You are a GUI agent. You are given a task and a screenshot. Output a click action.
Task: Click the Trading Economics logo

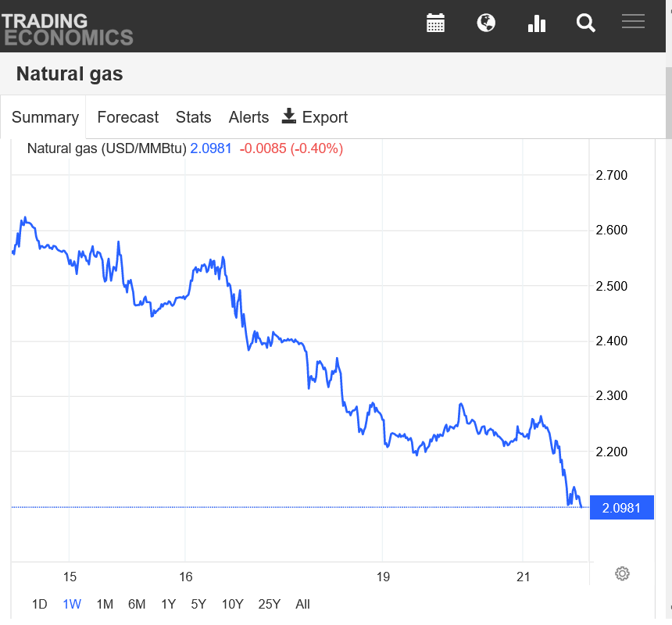[x=67, y=28]
